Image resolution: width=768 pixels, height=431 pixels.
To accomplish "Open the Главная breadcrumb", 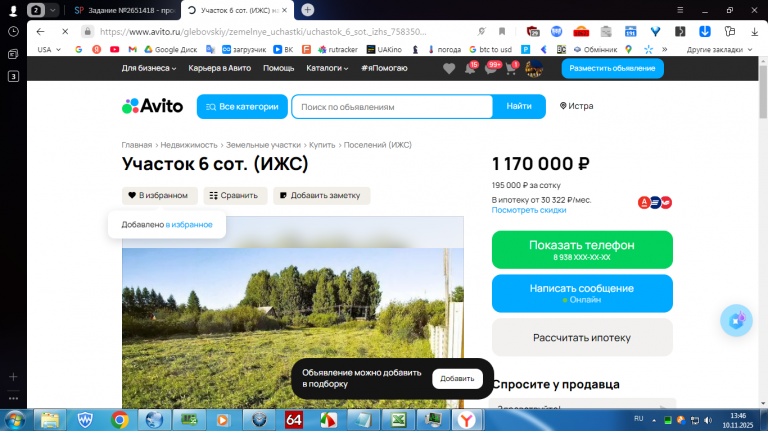I will pyautogui.click(x=137, y=145).
